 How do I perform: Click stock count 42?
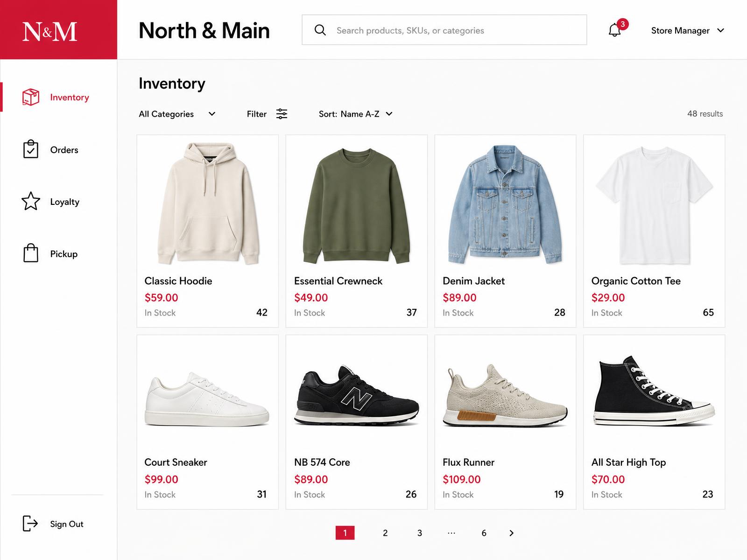[x=262, y=313]
